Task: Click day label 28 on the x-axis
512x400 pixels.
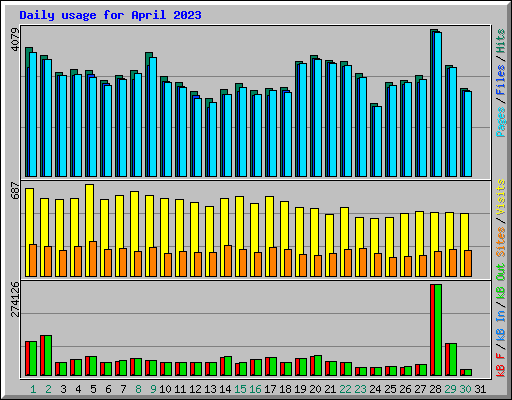Action: 435,389
